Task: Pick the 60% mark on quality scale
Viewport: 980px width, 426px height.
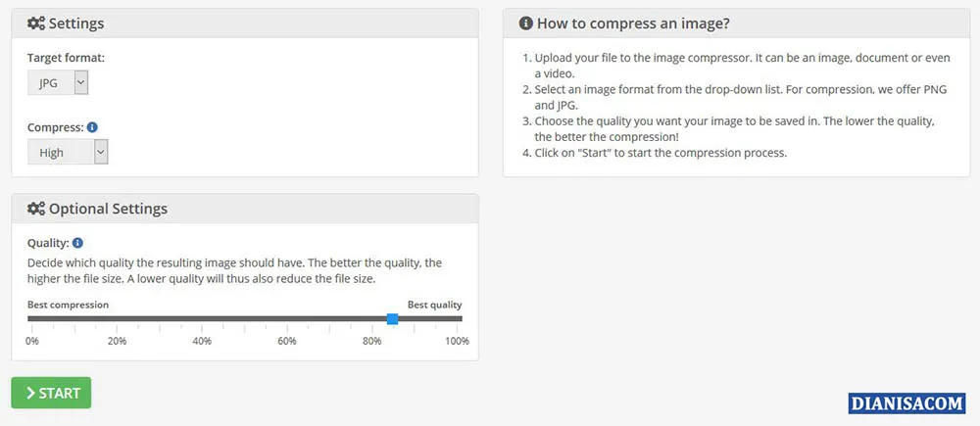Action: point(287,341)
